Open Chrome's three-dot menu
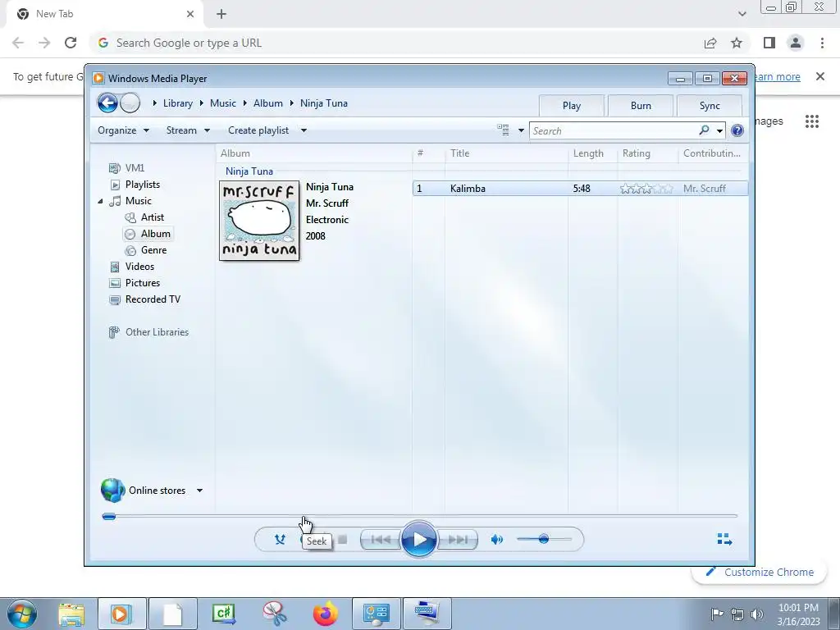Image resolution: width=840 pixels, height=630 pixels. [x=822, y=43]
